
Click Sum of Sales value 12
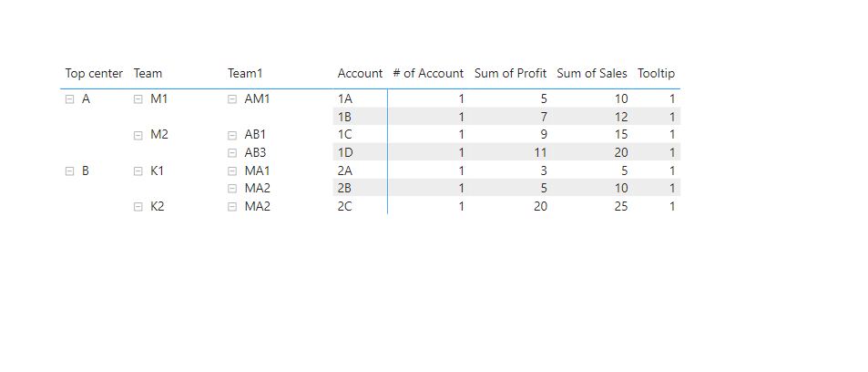click(x=621, y=117)
